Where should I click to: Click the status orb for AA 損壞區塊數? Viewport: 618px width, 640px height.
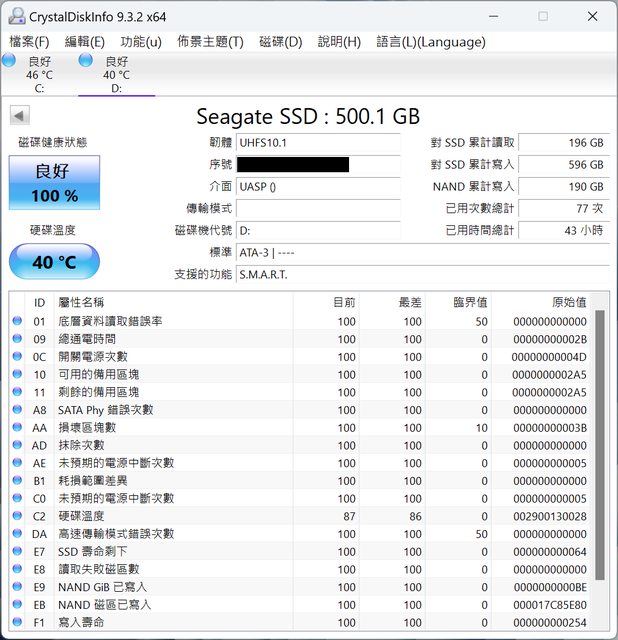[16, 427]
